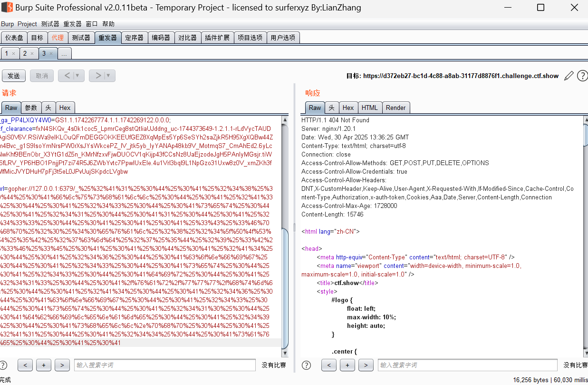Click request scrollbar down arrow

(x=285, y=353)
